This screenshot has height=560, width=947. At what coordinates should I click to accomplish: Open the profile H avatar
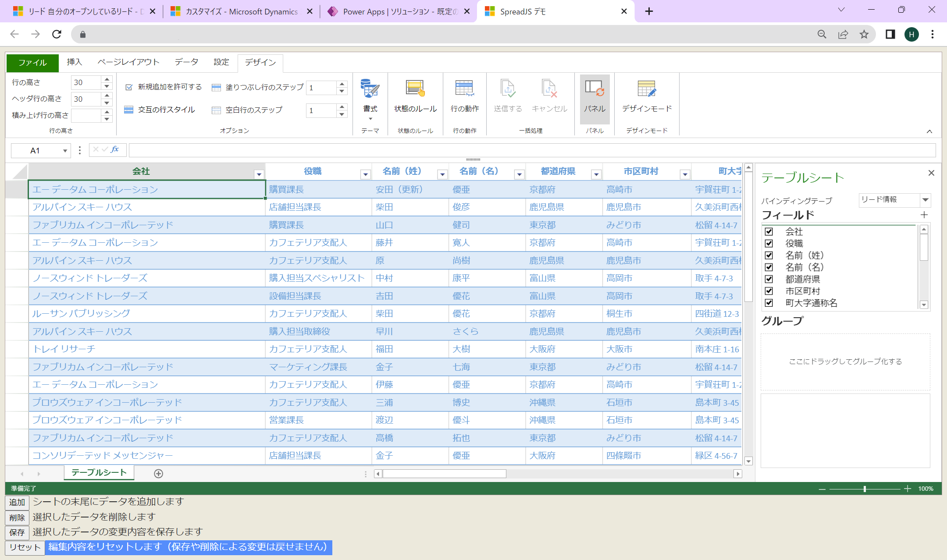912,34
